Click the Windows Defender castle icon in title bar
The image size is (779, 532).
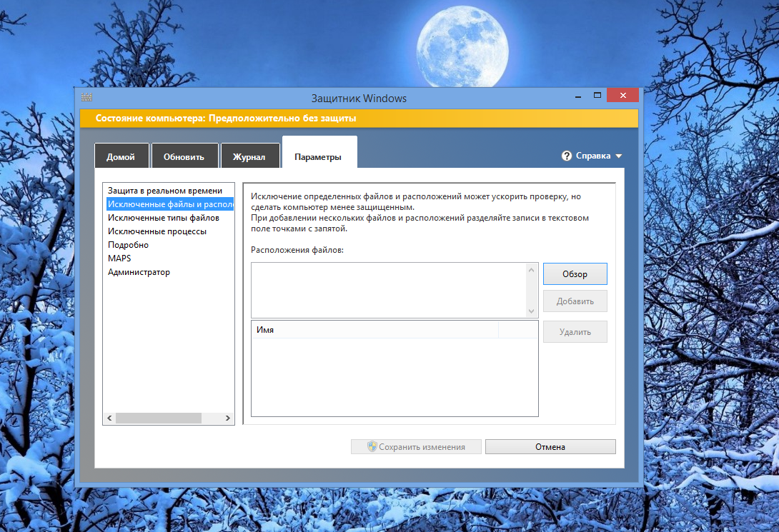[86, 97]
